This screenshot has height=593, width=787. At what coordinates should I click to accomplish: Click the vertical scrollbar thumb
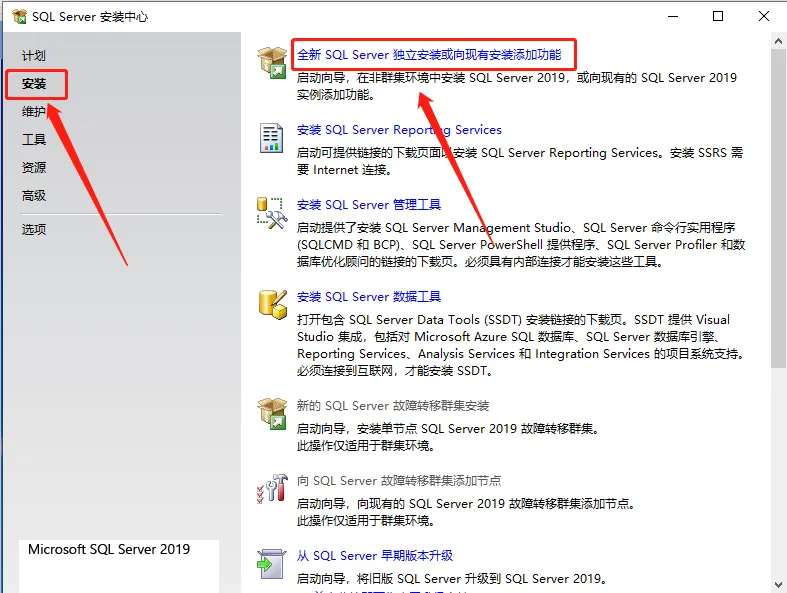(x=778, y=209)
